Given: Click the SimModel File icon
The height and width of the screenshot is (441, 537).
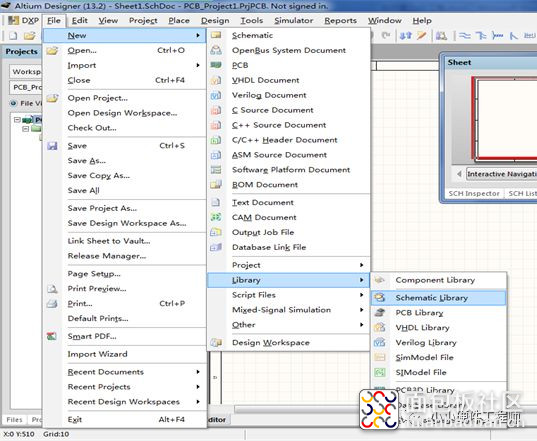Looking at the screenshot, I should (379, 357).
